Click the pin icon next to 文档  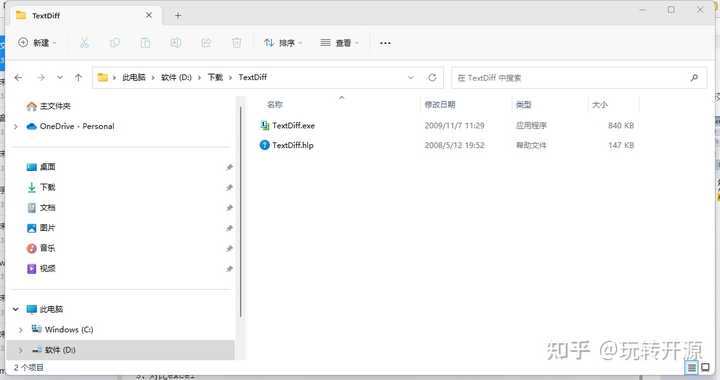[229, 207]
